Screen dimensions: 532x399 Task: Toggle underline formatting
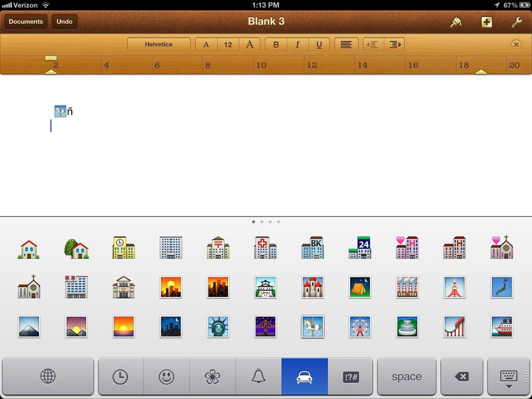[x=319, y=45]
